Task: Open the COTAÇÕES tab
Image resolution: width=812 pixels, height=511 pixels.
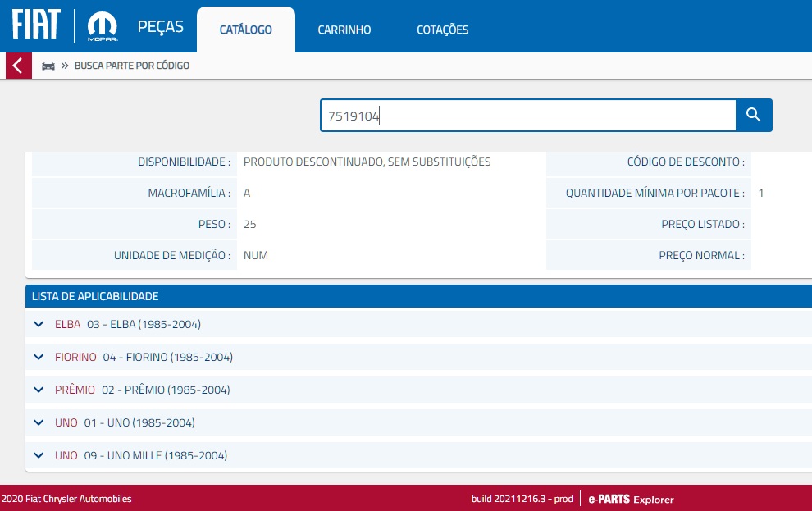Action: pos(442,30)
